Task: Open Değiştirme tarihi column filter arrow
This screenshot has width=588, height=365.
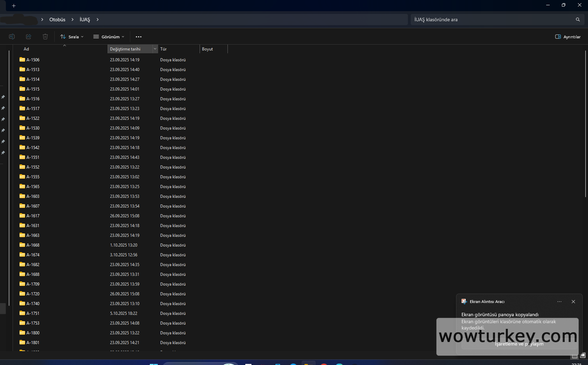Action: coord(155,49)
